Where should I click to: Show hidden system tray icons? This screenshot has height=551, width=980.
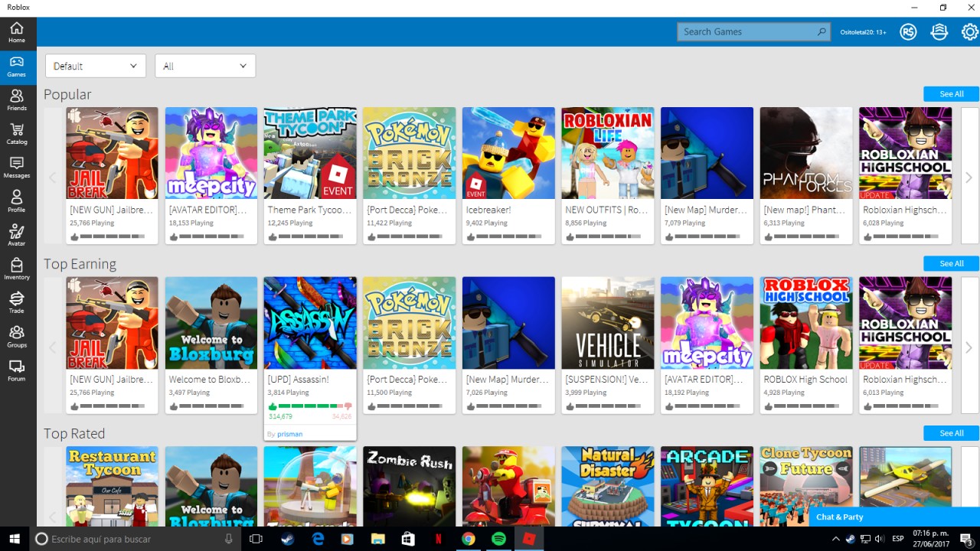837,539
